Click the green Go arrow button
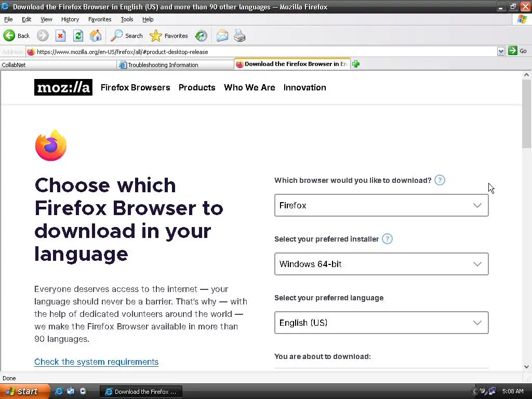Image resolution: width=532 pixels, height=399 pixels. point(513,51)
